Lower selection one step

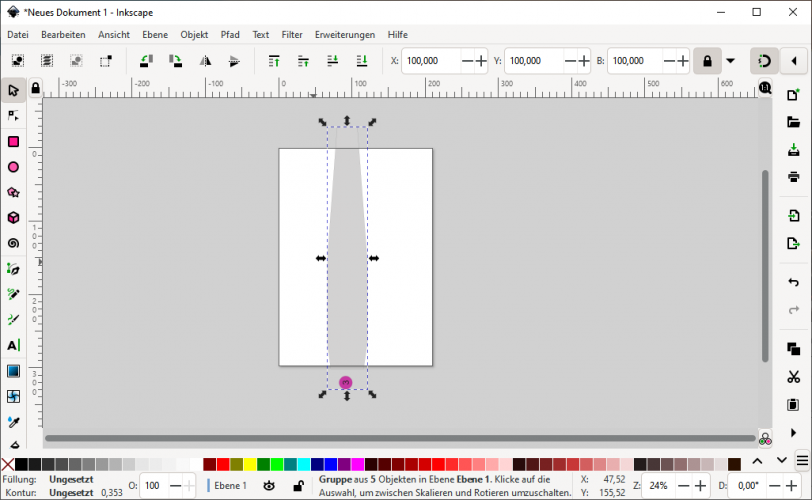(332, 61)
